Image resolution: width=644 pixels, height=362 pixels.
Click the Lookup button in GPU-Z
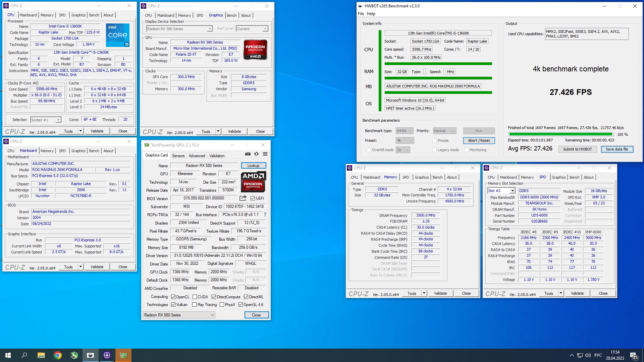(x=253, y=166)
